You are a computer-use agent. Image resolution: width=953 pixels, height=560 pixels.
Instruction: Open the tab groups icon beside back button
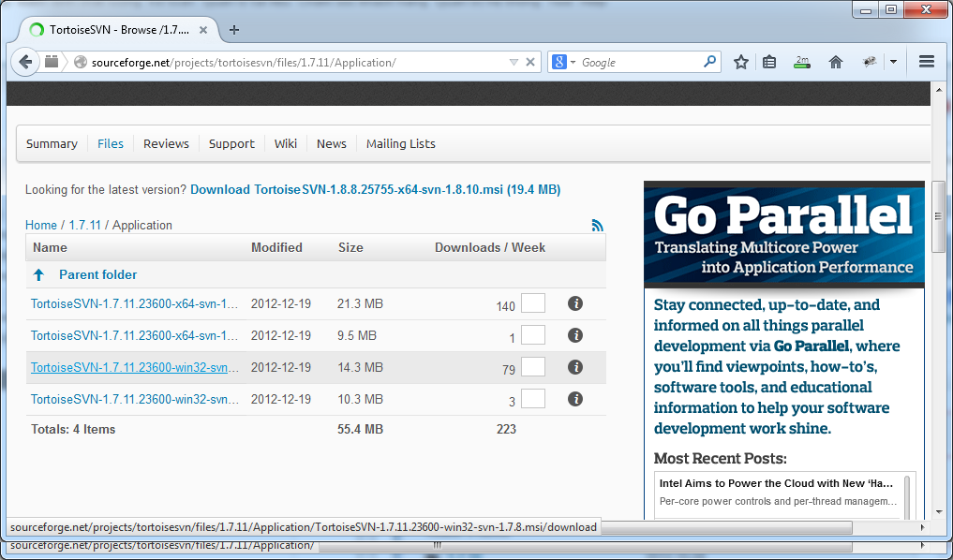tap(52, 62)
